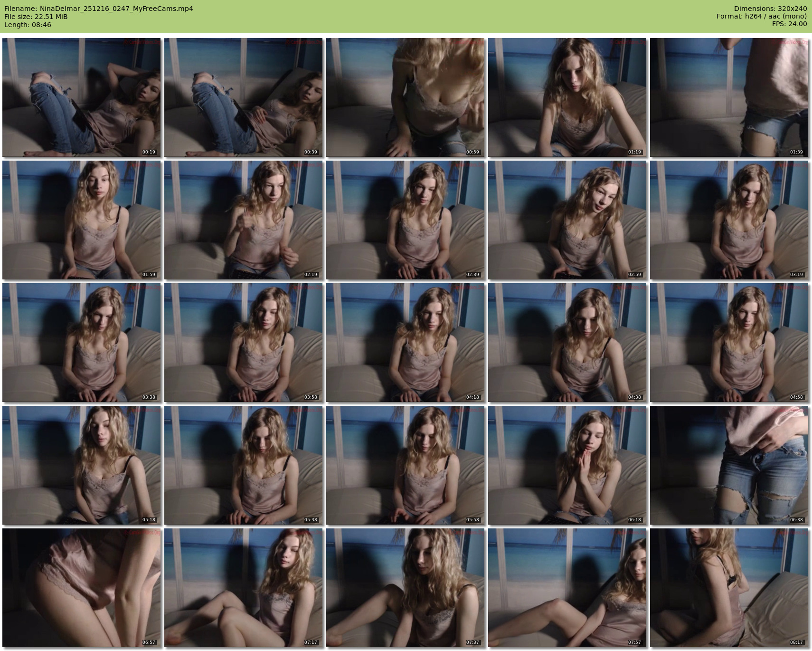View the frame captured at 02:39
The height and width of the screenshot is (651, 812).
[x=406, y=220]
